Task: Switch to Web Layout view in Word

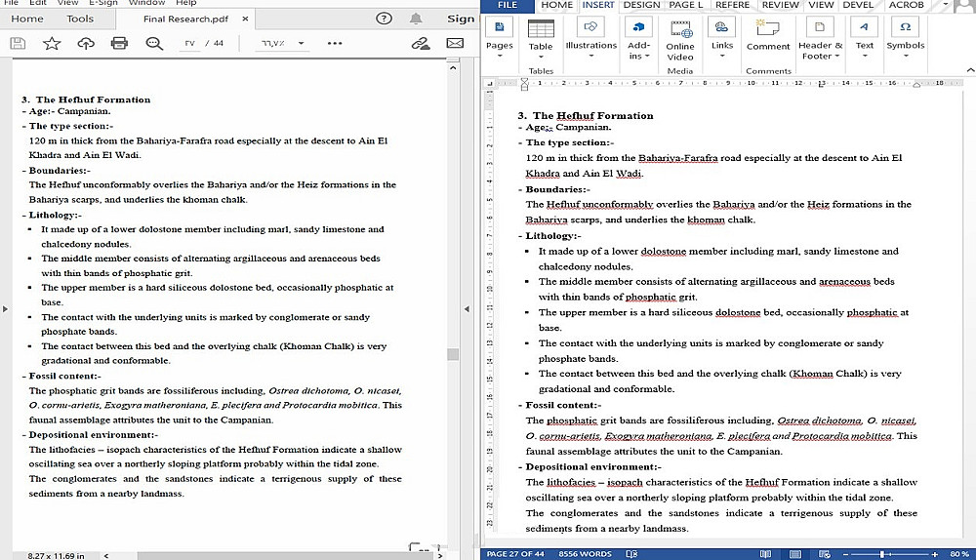Action: (825, 554)
